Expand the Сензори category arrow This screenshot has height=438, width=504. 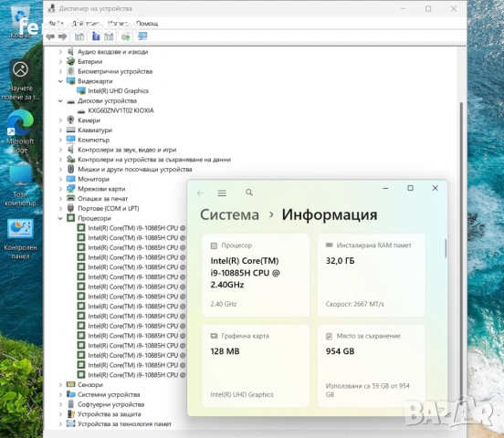(60, 385)
